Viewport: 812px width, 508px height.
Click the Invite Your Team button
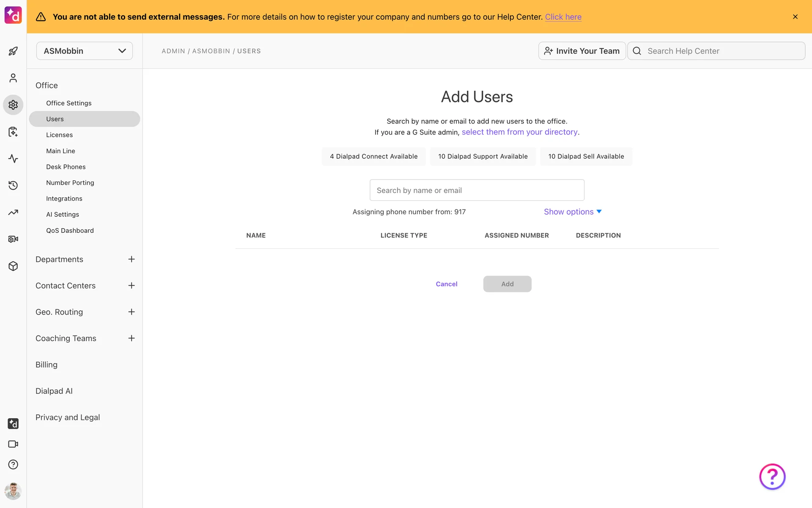(582, 51)
